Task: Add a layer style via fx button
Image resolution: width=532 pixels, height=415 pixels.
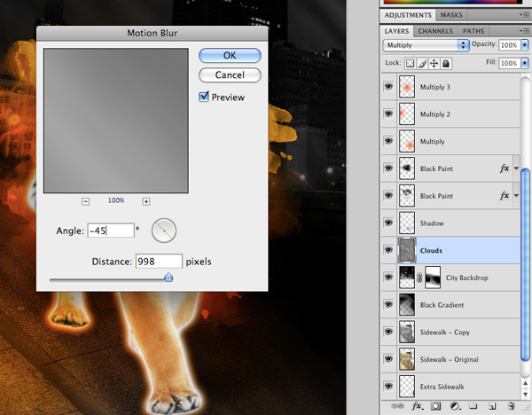Action: click(x=417, y=406)
